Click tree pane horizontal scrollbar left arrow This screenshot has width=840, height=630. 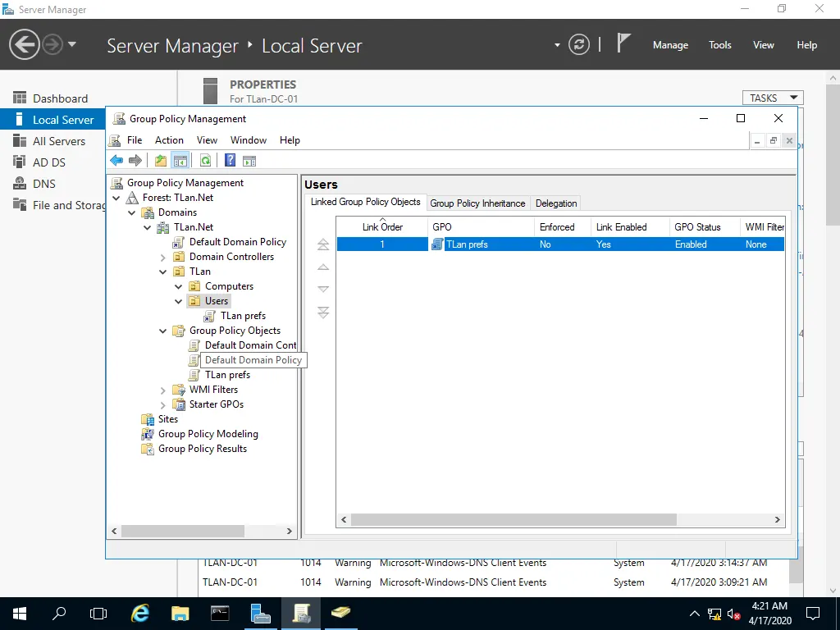pyautogui.click(x=114, y=531)
